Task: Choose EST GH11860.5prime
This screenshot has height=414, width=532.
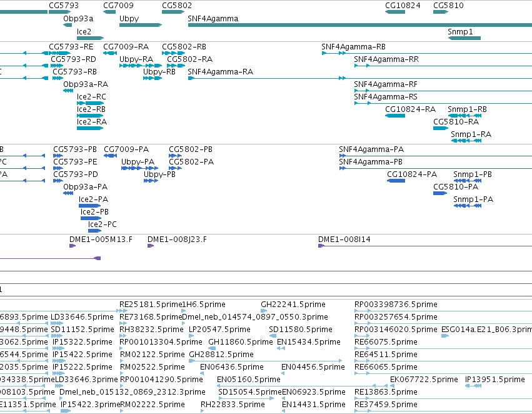Action: coord(241,342)
